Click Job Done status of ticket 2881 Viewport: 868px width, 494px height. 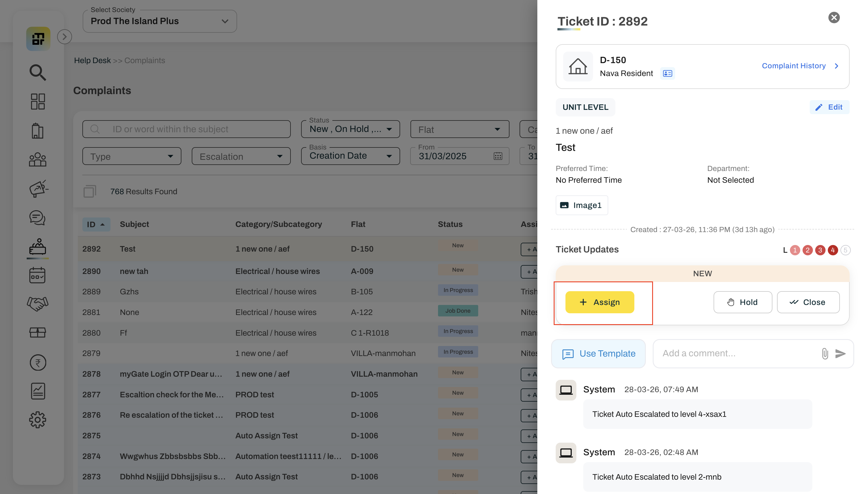pos(458,311)
